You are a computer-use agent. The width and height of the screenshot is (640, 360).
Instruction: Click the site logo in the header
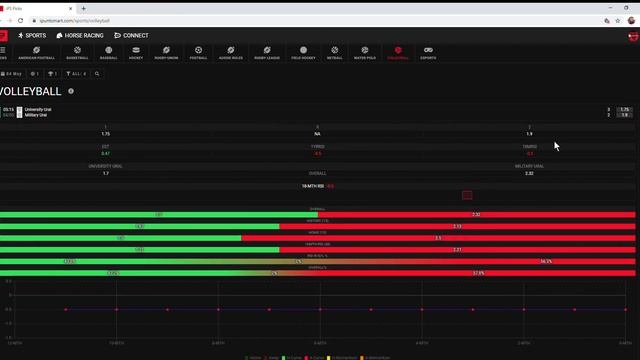pos(4,36)
